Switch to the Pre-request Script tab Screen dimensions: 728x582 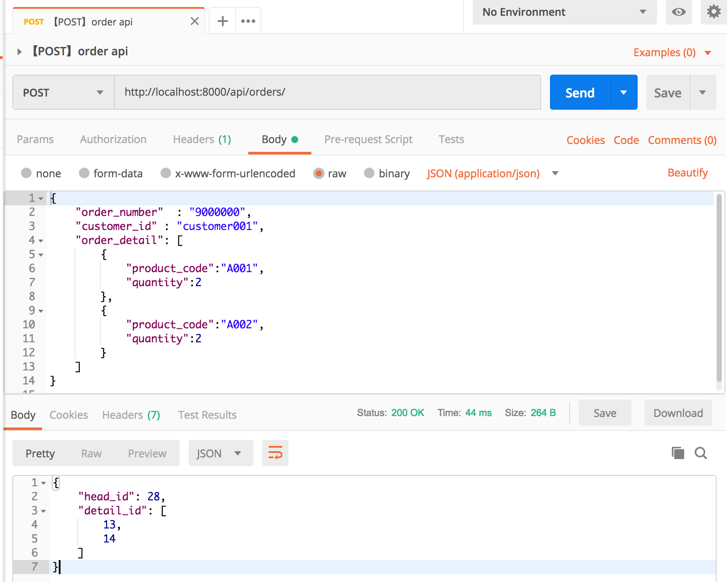coord(368,140)
